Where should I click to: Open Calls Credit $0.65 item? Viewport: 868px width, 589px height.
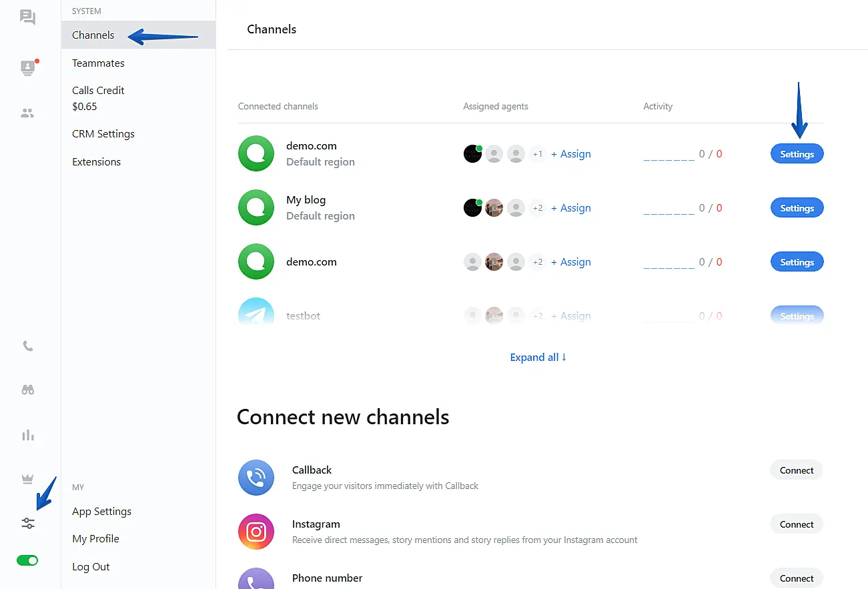pos(98,98)
